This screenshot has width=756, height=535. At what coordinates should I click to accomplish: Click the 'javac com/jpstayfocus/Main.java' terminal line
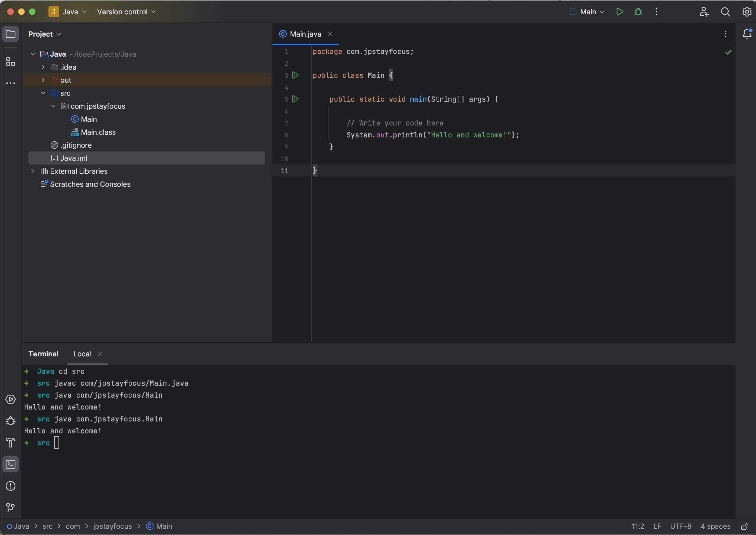pos(122,383)
